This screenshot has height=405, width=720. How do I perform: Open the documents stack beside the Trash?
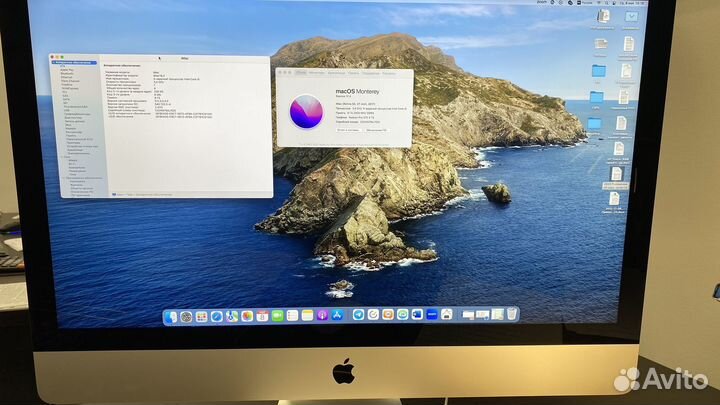[497, 314]
